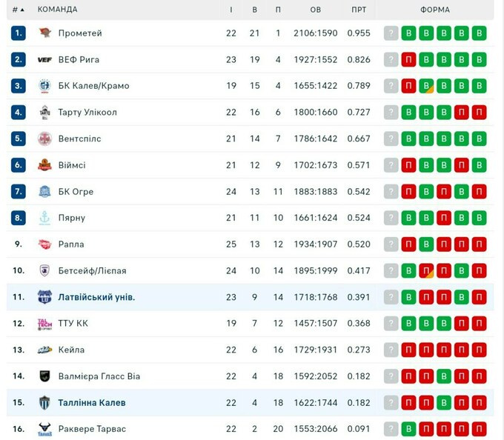Click the Пярну anchor logo
504x440 pixels.
click(44, 218)
